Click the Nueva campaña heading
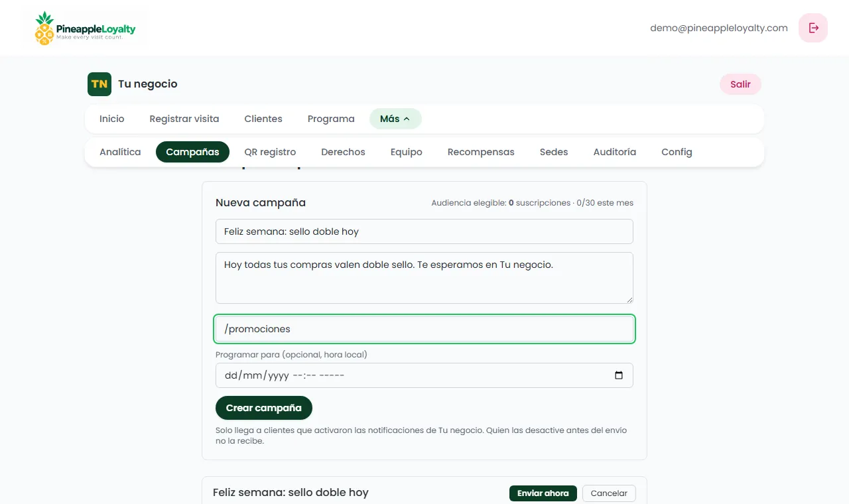 pos(261,203)
